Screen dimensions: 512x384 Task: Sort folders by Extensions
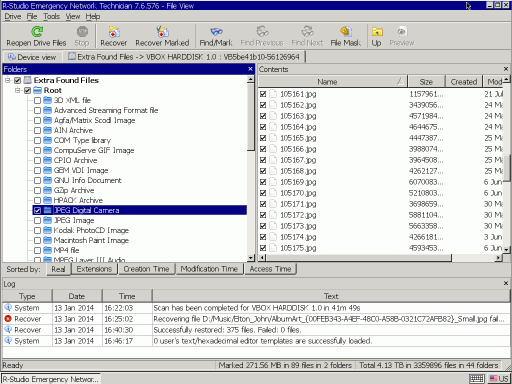tap(94, 269)
